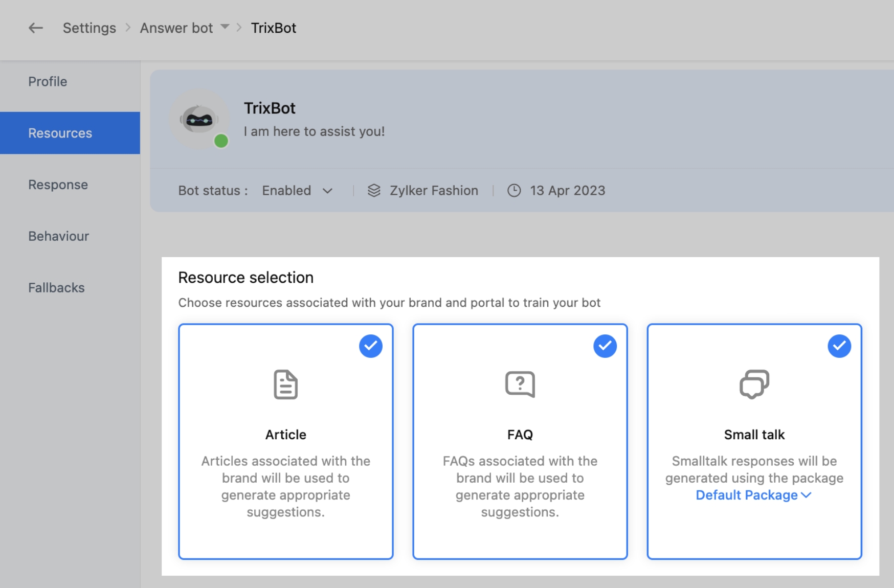894x588 pixels.
Task: Click the green online status dot
Action: 221,141
